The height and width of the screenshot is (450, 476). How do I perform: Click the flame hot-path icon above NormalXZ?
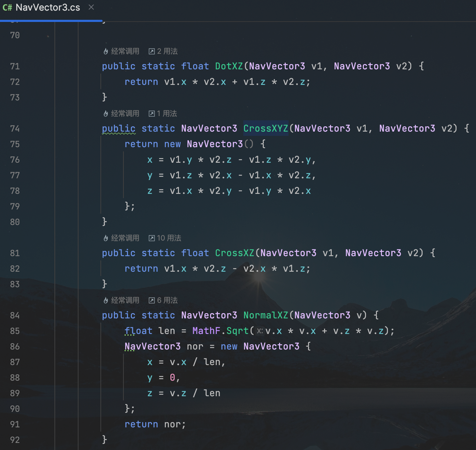(x=106, y=300)
